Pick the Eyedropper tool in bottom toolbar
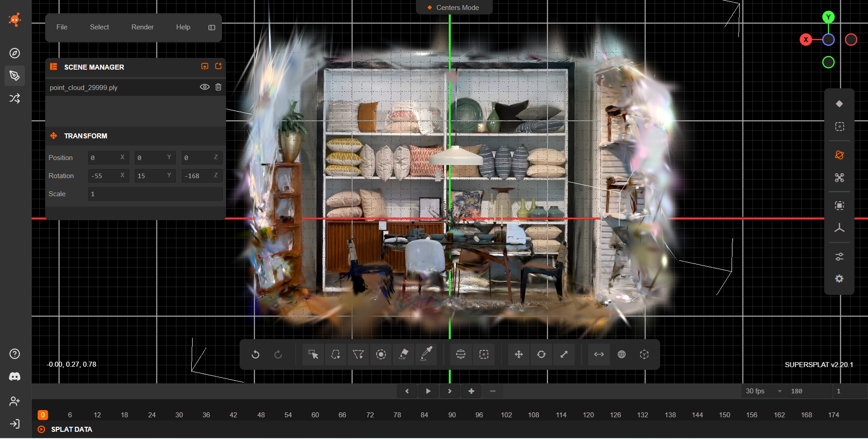 426,354
